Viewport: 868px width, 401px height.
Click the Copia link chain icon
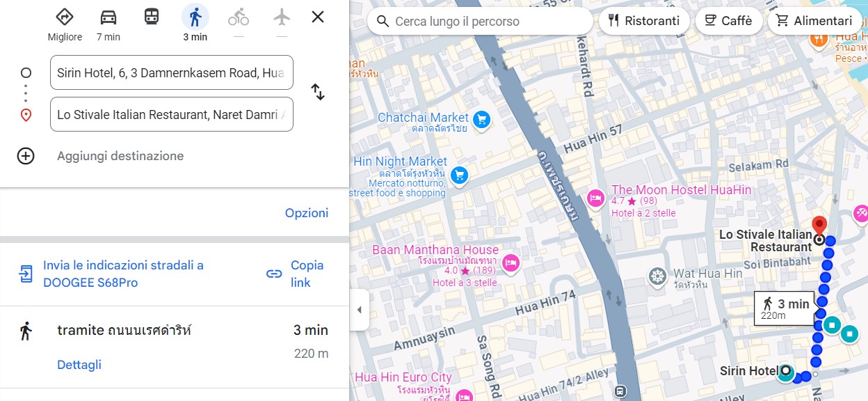point(274,274)
